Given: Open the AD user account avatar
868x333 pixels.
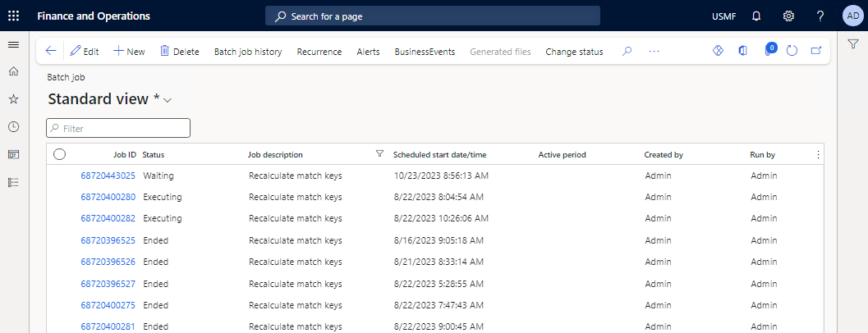Looking at the screenshot, I should pyautogui.click(x=853, y=16).
